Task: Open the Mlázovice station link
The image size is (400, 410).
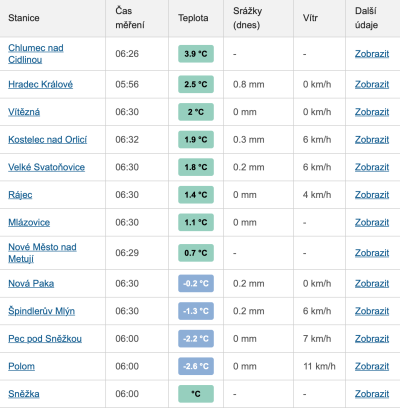Action: pos(29,222)
